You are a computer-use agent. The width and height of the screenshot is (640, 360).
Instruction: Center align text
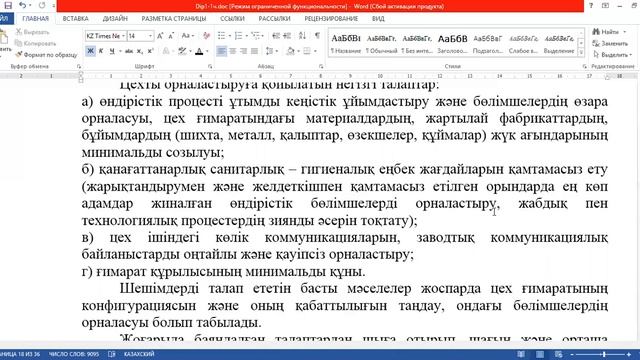(232, 51)
